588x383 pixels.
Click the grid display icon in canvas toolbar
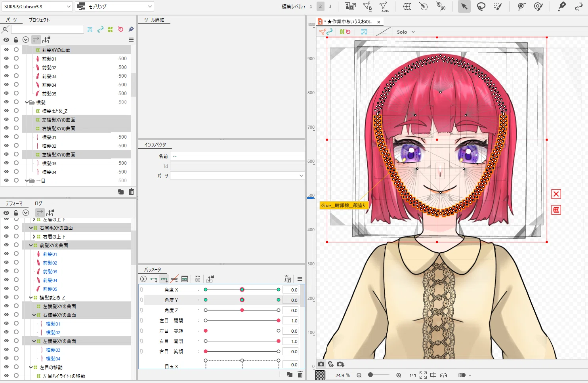click(x=382, y=32)
